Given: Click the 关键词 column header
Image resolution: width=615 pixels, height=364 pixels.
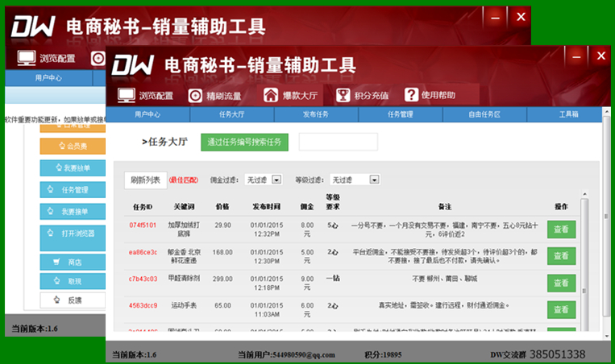Looking at the screenshot, I should tap(184, 206).
